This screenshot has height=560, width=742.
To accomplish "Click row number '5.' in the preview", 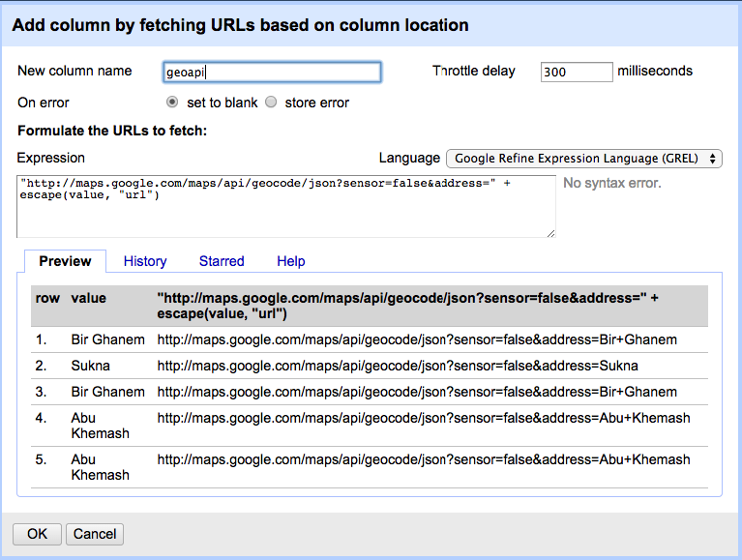I will pos(42,459).
